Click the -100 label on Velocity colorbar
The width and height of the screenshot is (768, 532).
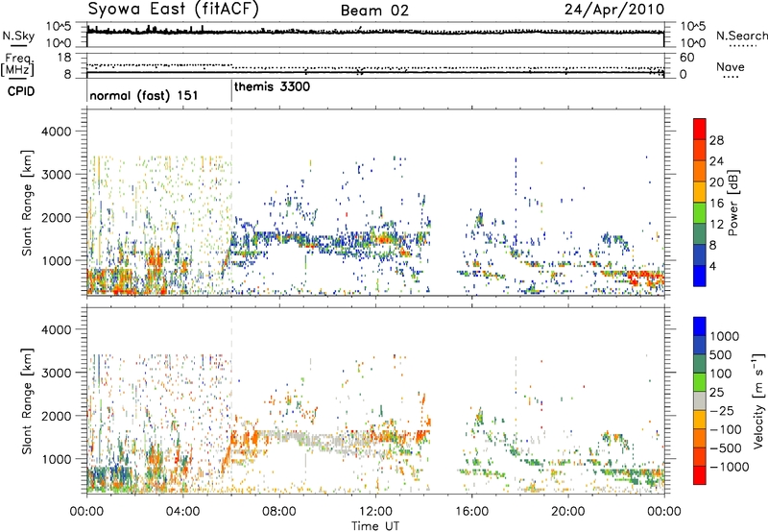pyautogui.click(x=725, y=429)
